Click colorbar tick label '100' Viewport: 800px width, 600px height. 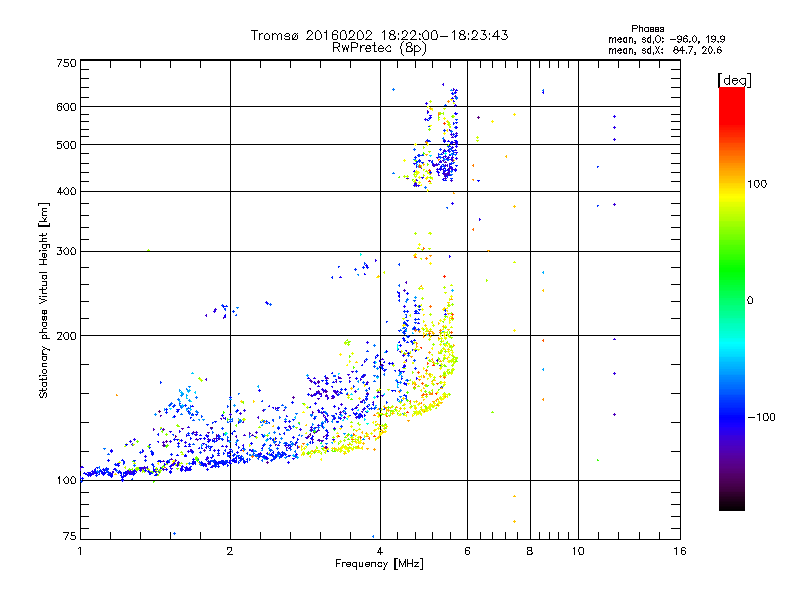click(x=757, y=184)
